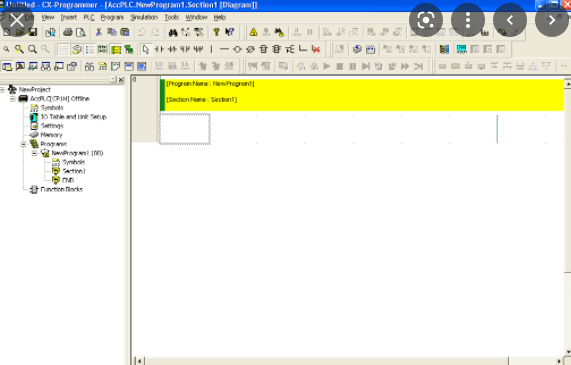Click the Print icon in toolbar
571x365 pixels.
68,32
